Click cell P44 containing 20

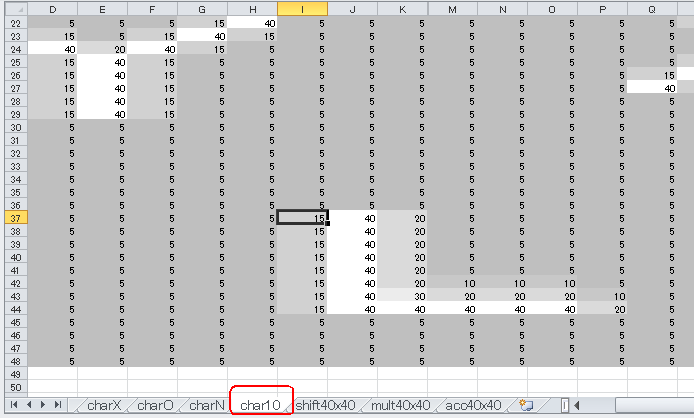[602, 309]
